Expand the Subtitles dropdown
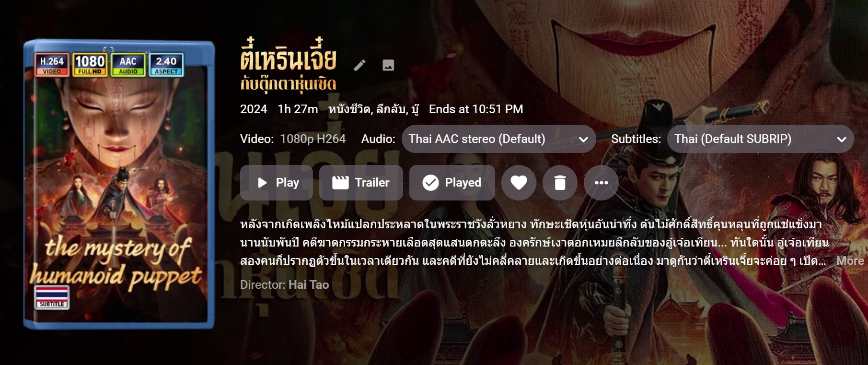 click(x=760, y=139)
